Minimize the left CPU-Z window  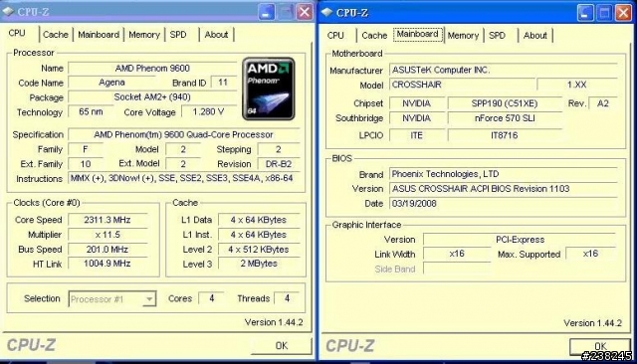tap(266, 12)
